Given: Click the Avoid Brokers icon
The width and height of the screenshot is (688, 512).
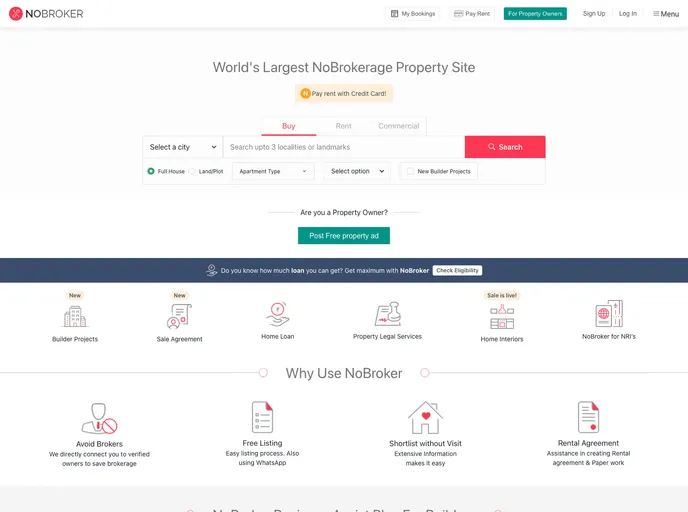Looking at the screenshot, I should (99, 419).
